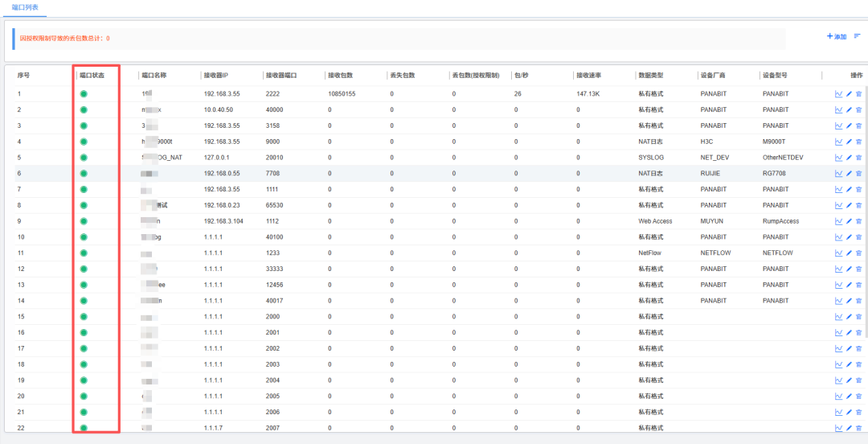Image resolution: width=868 pixels, height=444 pixels.
Task: Click the 因授权限制导致的丢包数总计 notice text
Action: tap(65, 39)
